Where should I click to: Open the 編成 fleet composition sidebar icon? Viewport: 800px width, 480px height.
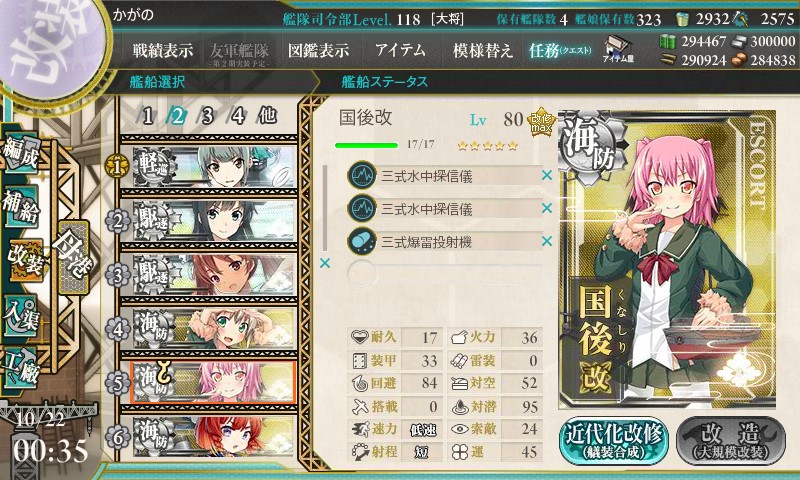(x=21, y=153)
